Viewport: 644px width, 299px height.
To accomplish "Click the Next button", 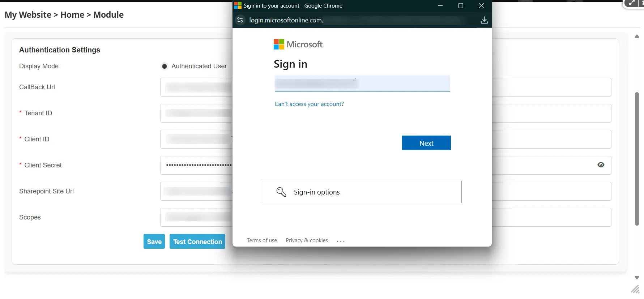I will [x=426, y=143].
